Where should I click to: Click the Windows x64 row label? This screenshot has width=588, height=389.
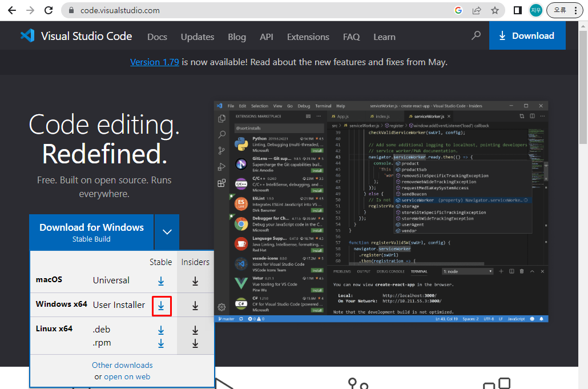pos(62,304)
